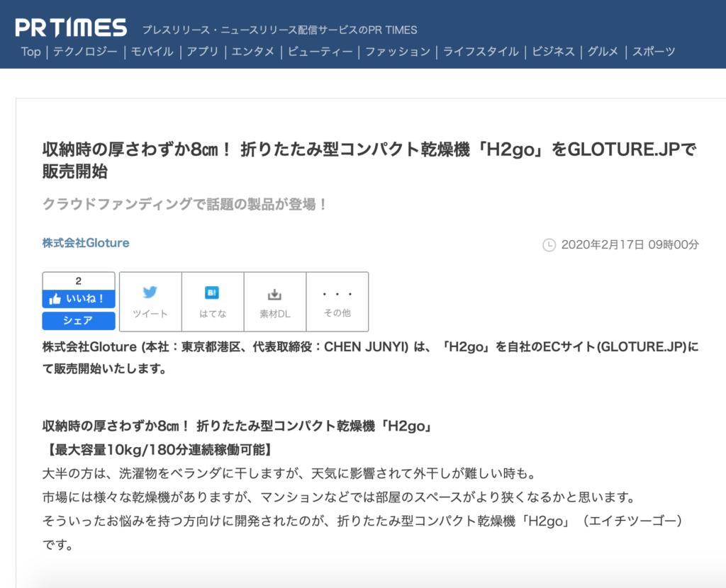Click the header tagline プレスリリース・ニュースリリース配信サービスのPR TIMES
Image resolution: width=726 pixels, height=588 pixels.
click(x=279, y=30)
